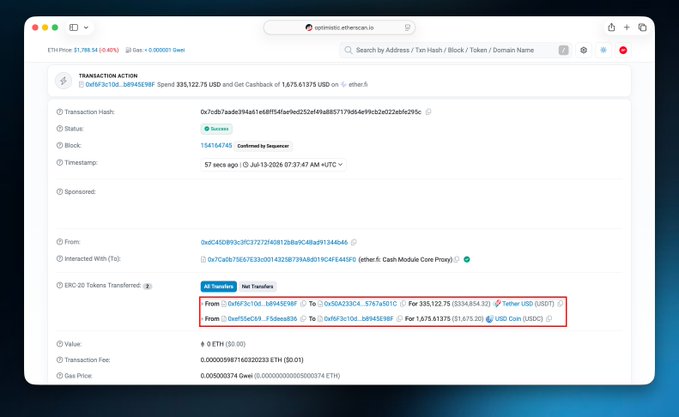Open sender 0xf6F3c10d...b8945E98F in USDT row
The image size is (679, 417).
(x=262, y=304)
